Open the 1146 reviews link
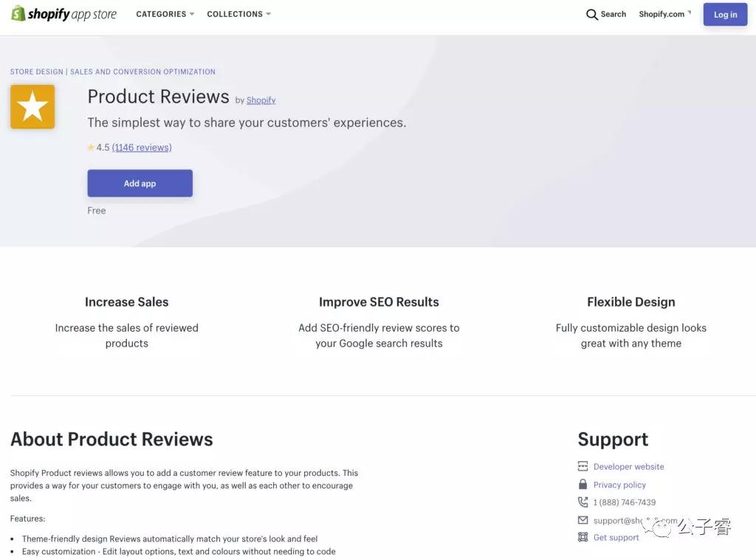The image size is (756, 560). (141, 147)
